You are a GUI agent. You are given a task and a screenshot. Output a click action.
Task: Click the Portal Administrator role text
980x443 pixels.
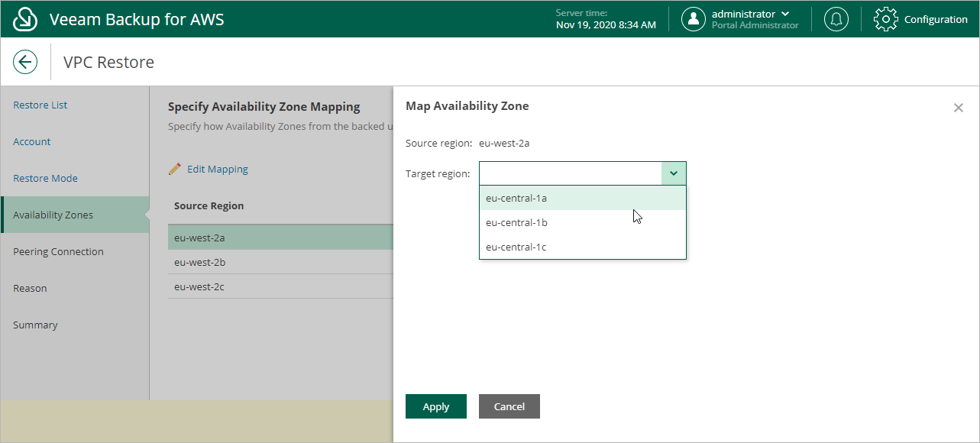755,25
